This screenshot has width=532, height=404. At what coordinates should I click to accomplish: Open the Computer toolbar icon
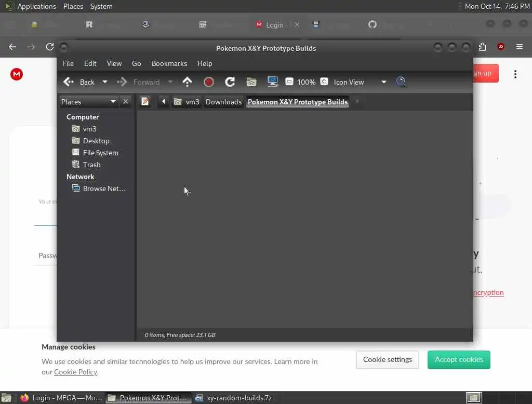pyautogui.click(x=273, y=82)
